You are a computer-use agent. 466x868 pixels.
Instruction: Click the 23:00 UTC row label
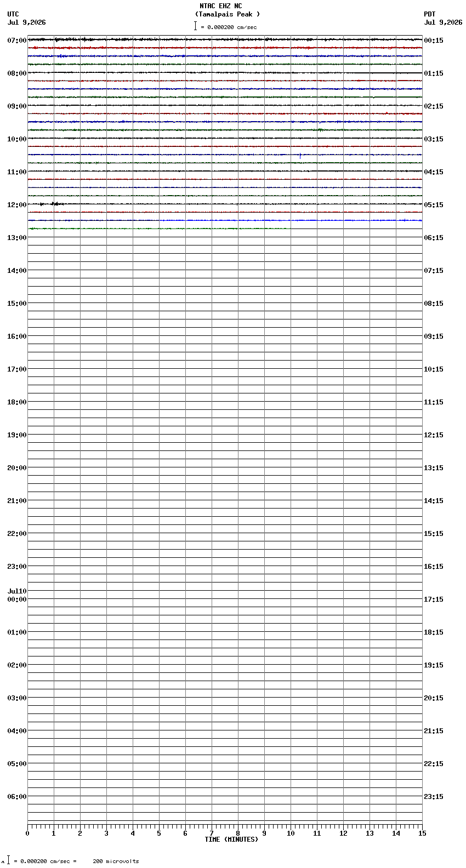(x=17, y=567)
